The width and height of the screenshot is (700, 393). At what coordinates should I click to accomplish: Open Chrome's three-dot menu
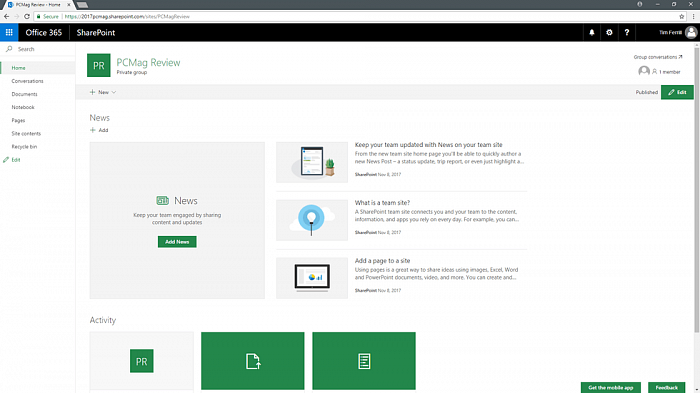pos(693,17)
